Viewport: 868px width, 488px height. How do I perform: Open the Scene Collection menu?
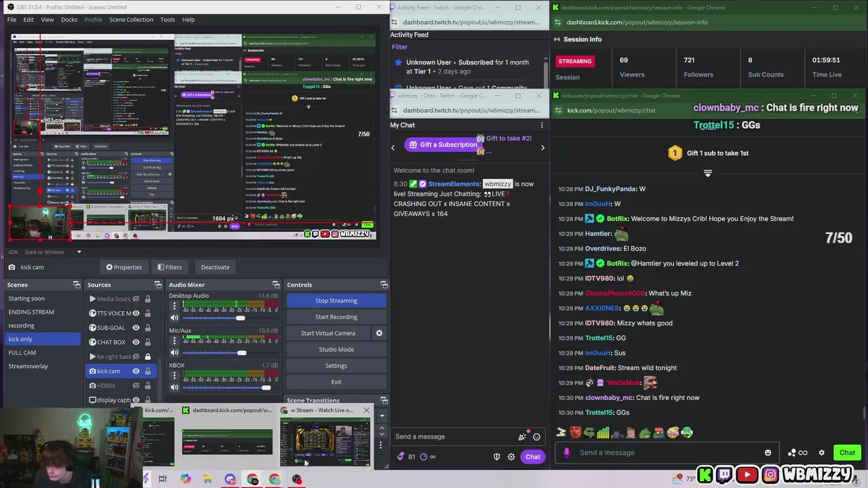(131, 20)
